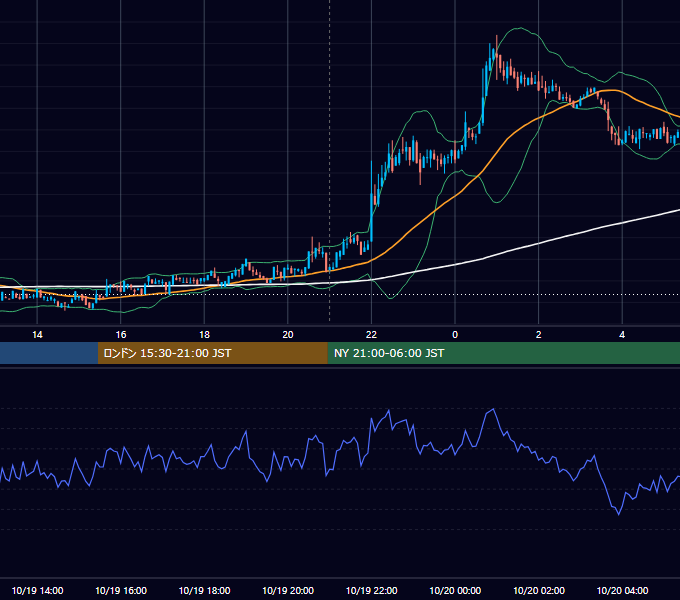Click the 22 hour axis label
Viewport: 680px width, 600px height.
pyautogui.click(x=371, y=335)
